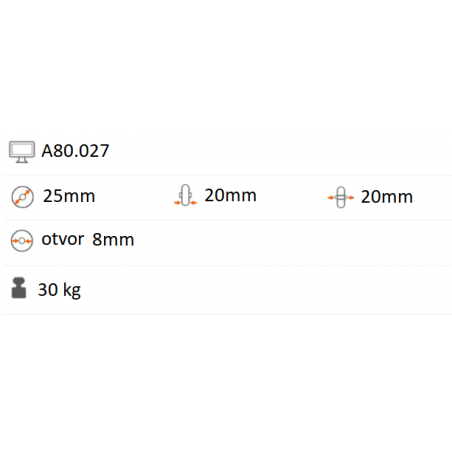Viewport: 452px width, 452px height.
Task: Click the 30 kg load value
Action: pyautogui.click(x=59, y=290)
